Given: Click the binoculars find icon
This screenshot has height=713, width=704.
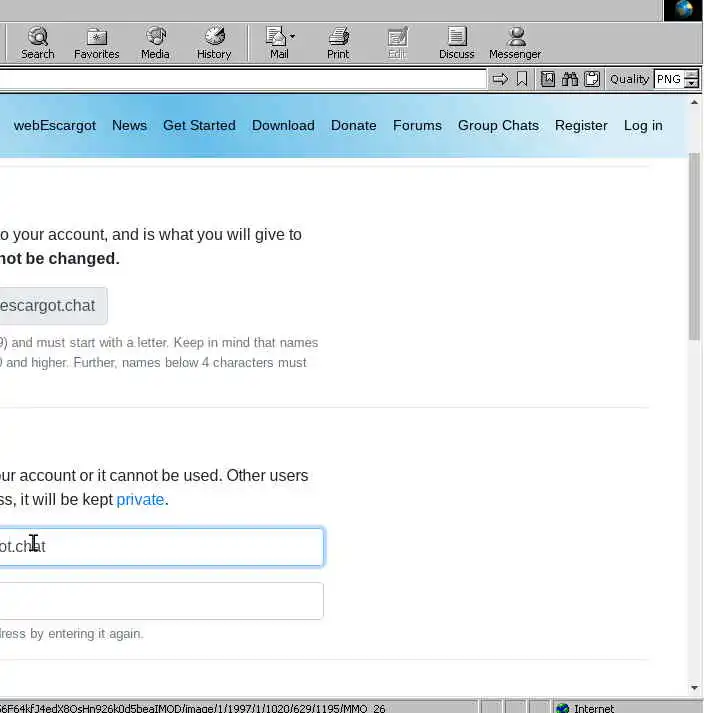Looking at the screenshot, I should (569, 79).
